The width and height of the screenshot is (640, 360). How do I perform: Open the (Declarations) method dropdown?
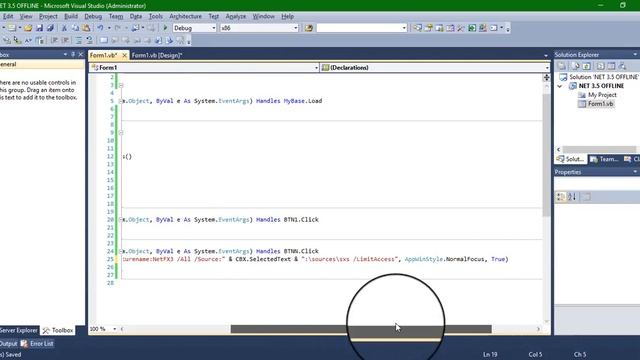coord(547,68)
